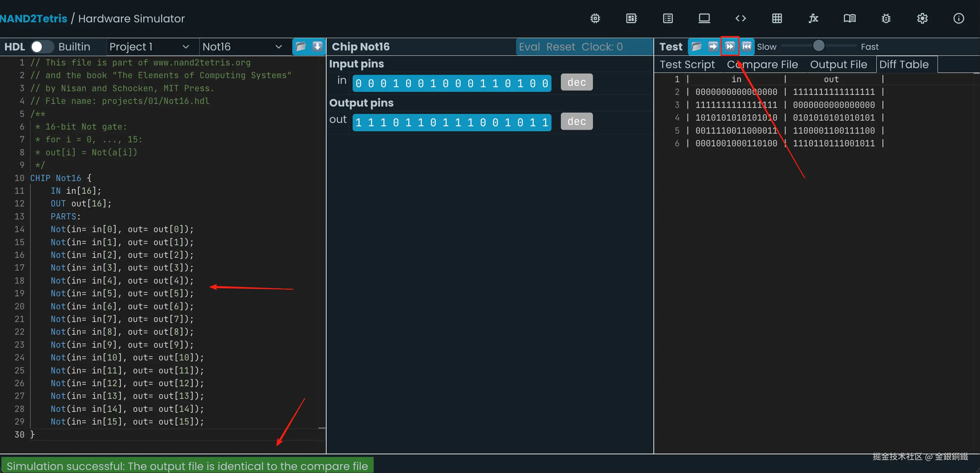
Task: Load test file folder icon
Action: (696, 46)
